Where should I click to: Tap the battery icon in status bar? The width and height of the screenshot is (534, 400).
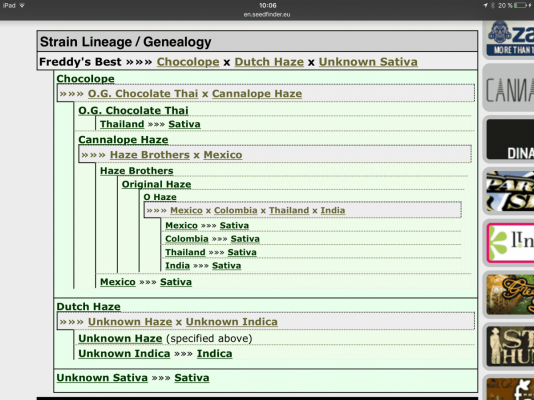point(521,5)
